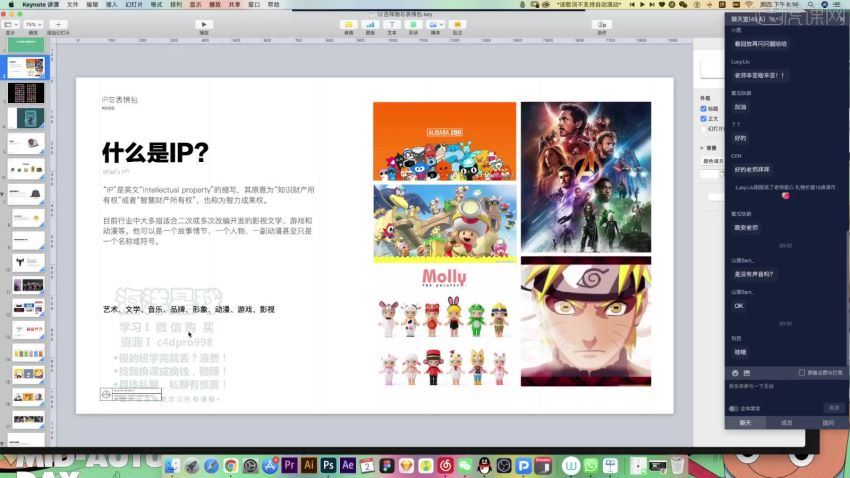Launch Premiere Pro from the Dock
The width and height of the screenshot is (850, 478).
point(289,465)
